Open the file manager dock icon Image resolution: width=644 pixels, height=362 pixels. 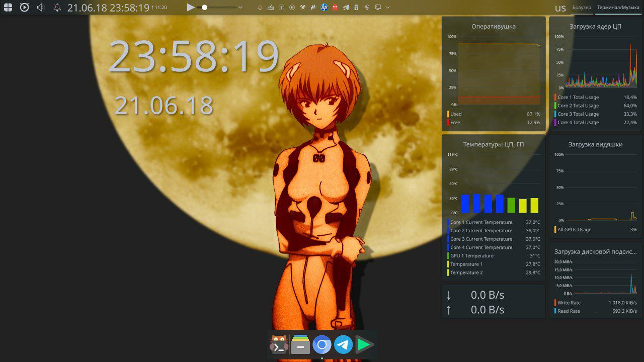point(300,345)
